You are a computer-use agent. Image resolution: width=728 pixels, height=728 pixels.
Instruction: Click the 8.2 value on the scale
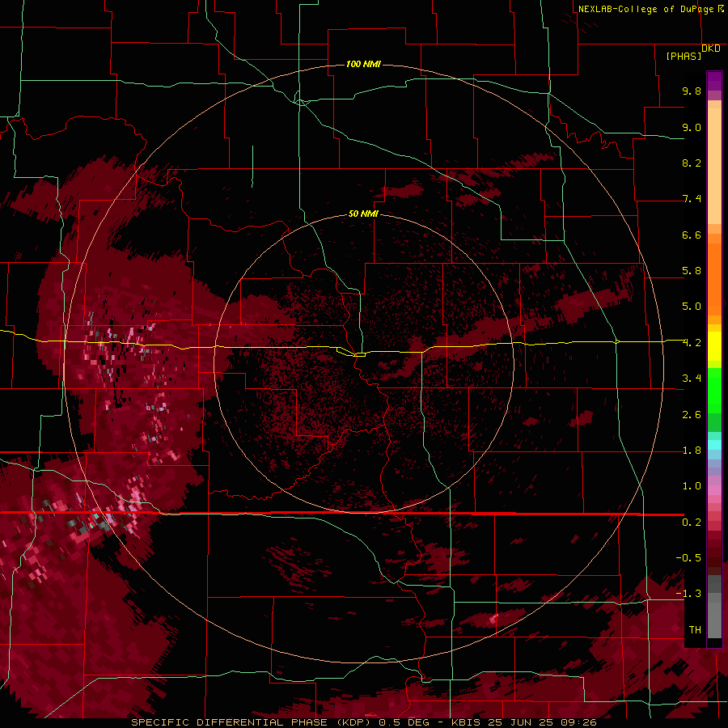692,163
